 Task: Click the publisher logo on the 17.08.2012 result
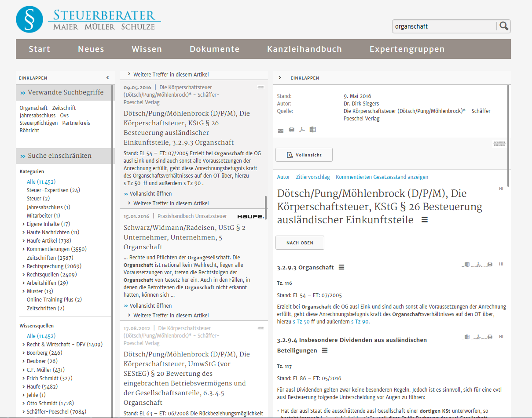[x=260, y=328]
